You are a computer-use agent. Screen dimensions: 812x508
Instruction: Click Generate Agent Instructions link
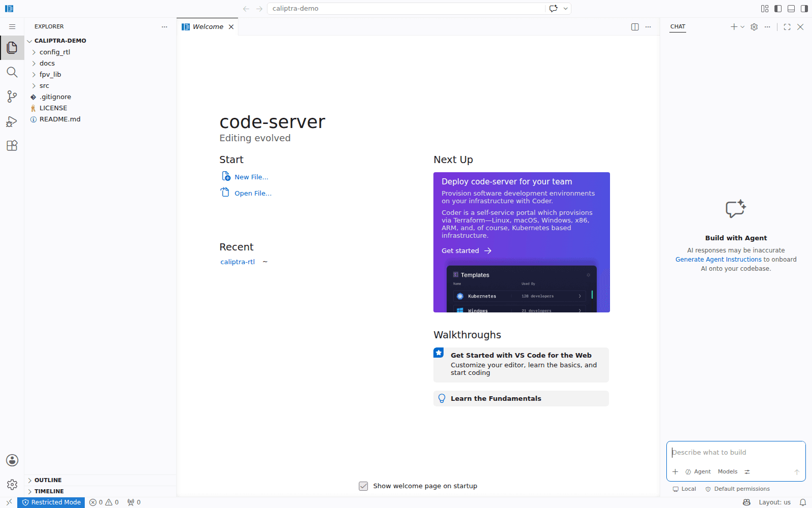pyautogui.click(x=718, y=259)
